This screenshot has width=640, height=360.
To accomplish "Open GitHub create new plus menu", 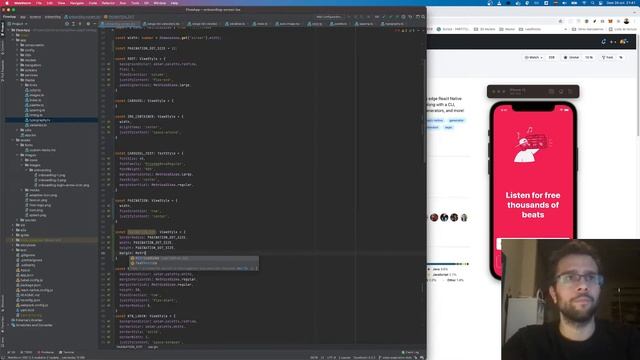I will tap(612, 42).
